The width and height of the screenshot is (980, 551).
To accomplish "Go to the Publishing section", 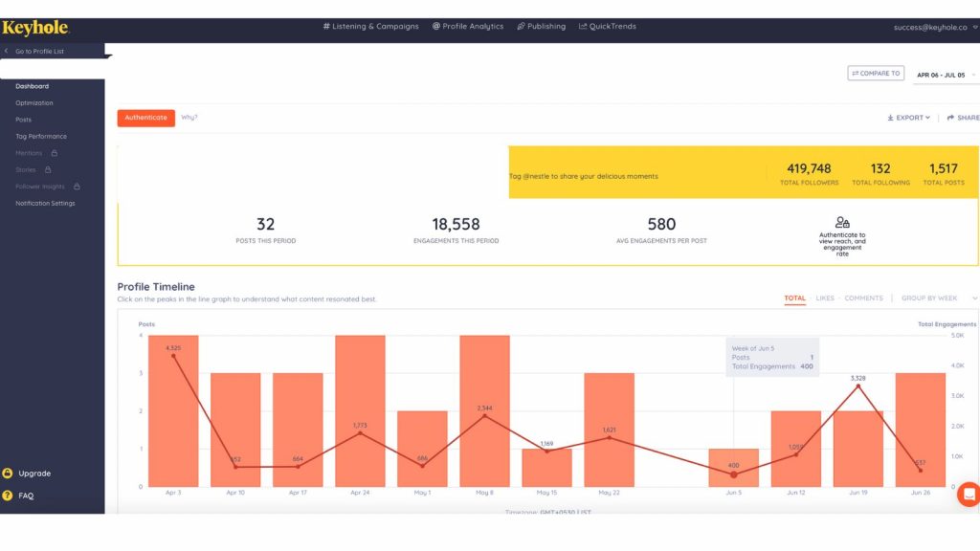I will point(542,26).
